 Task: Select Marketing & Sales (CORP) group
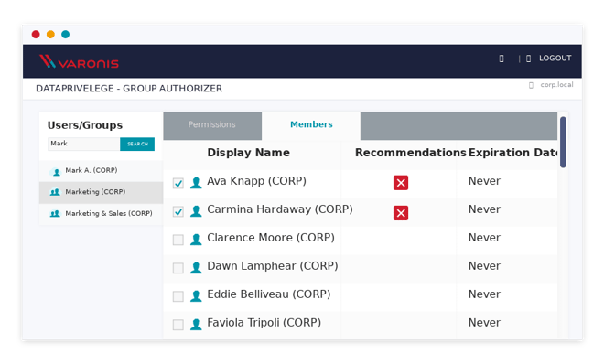tap(101, 213)
